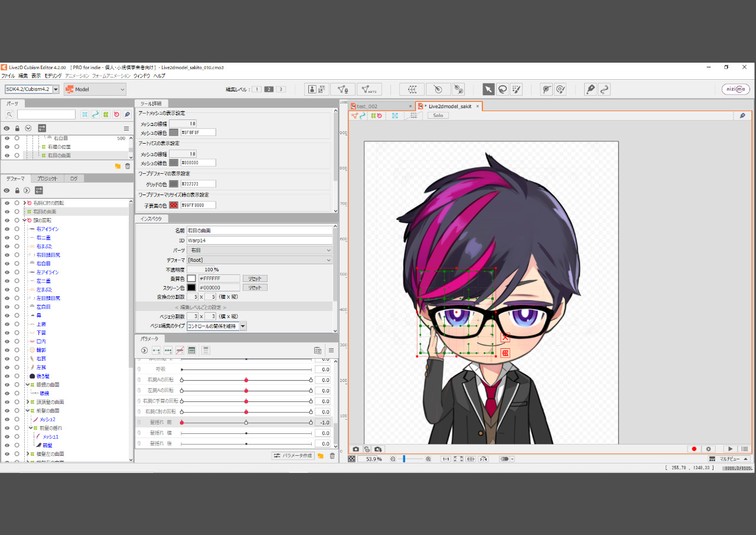Image resolution: width=756 pixels, height=535 pixels.
Task: Click the create warp deformer icon
Action: coord(412,89)
